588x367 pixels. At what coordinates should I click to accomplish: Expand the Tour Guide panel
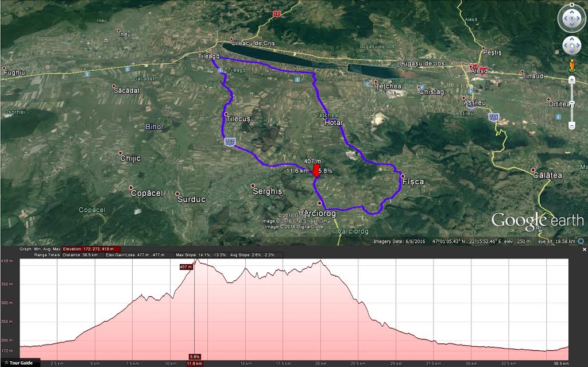tap(21, 362)
